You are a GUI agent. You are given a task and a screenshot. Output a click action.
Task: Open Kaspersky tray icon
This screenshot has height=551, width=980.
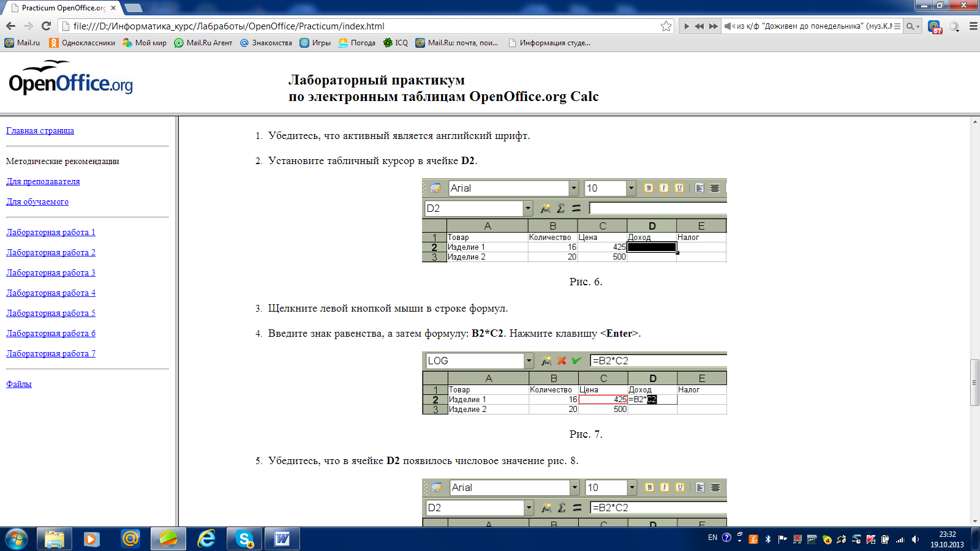coord(871,539)
